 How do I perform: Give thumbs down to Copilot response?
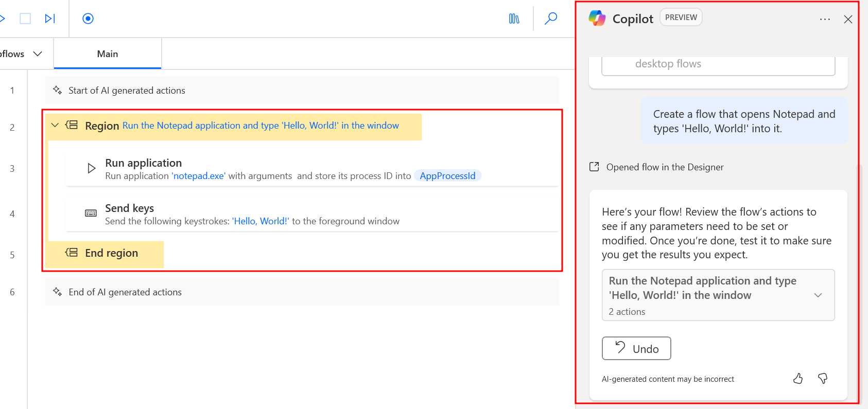(823, 379)
